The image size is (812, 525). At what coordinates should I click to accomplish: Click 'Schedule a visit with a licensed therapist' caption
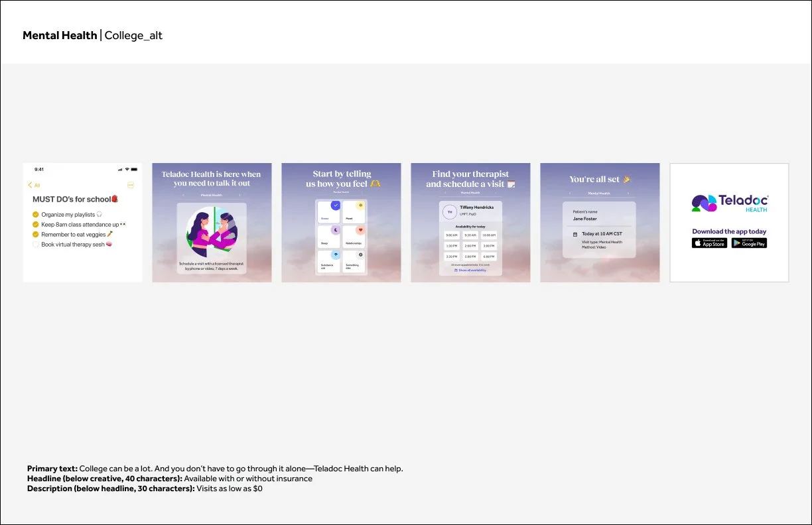(x=212, y=266)
